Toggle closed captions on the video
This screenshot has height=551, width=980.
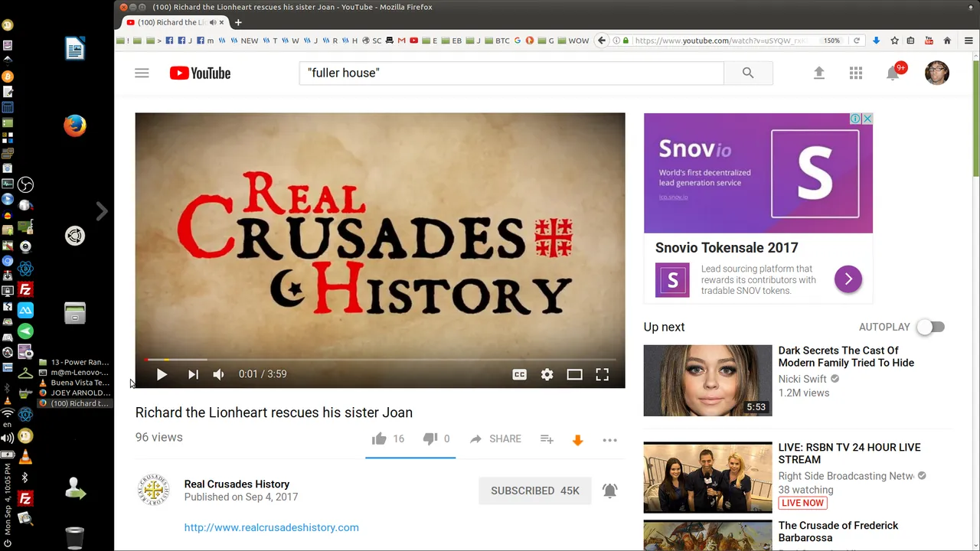[x=519, y=374]
